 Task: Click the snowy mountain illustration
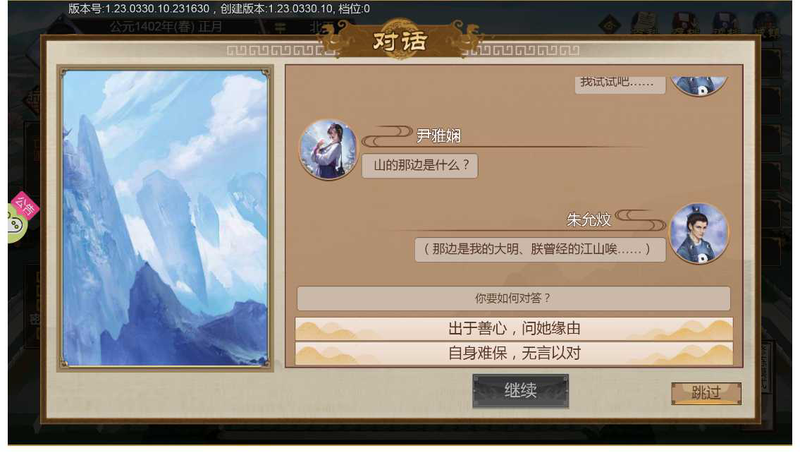[x=165, y=218]
